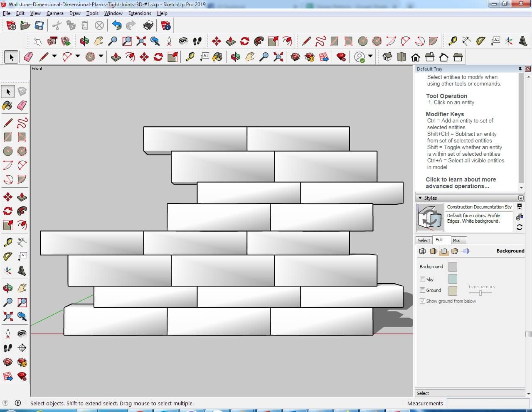
Task: Open the Extensions menu
Action: coord(140,13)
